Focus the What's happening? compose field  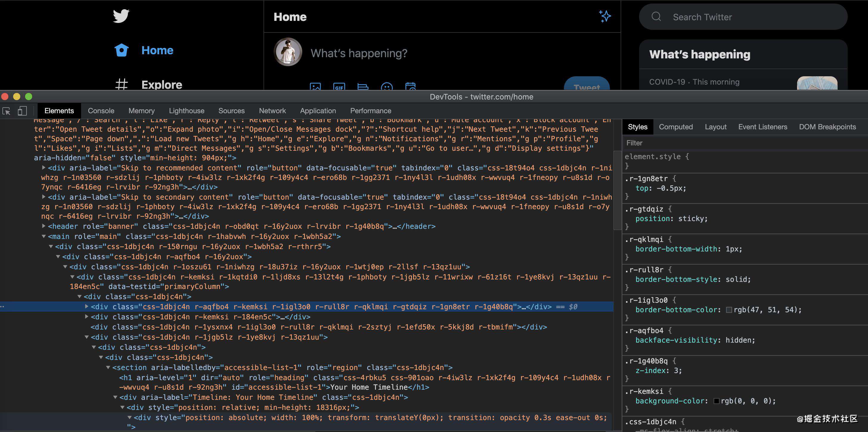(x=359, y=53)
